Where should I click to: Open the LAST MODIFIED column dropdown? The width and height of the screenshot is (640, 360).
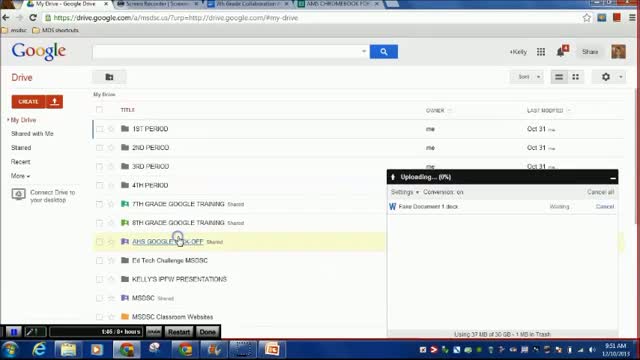569,111
